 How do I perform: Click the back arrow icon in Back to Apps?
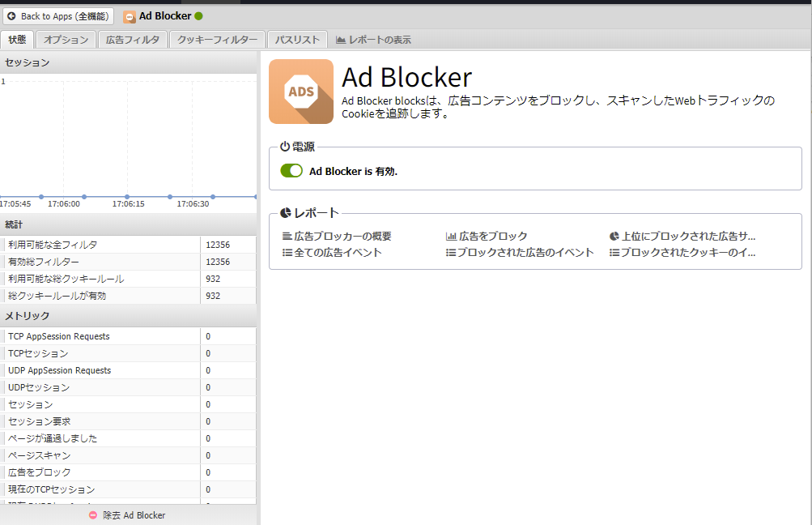[11, 16]
